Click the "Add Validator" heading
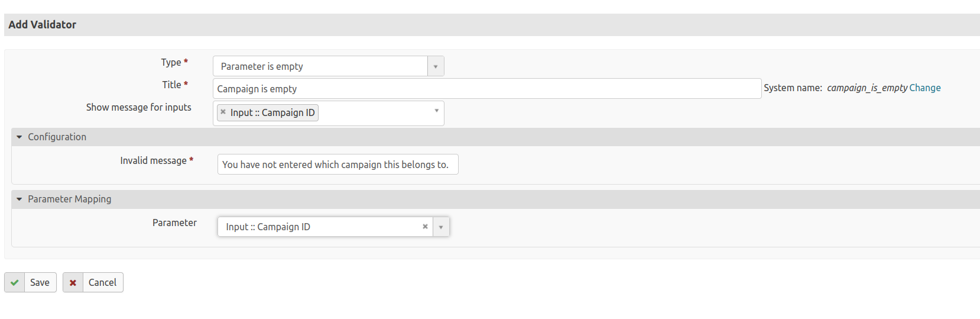The image size is (980, 319). [43, 25]
